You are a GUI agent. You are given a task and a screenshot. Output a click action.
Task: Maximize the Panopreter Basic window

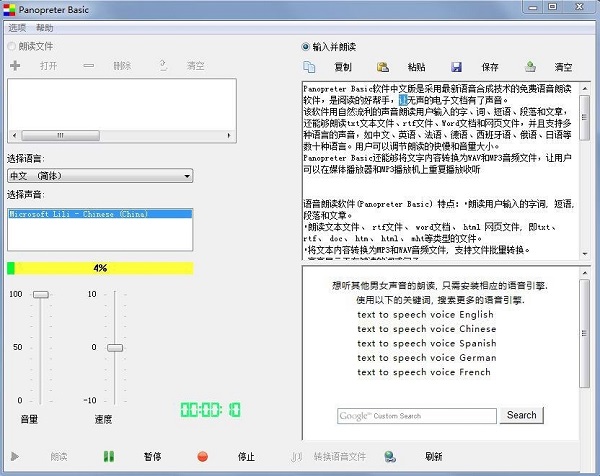pyautogui.click(x=553, y=7)
